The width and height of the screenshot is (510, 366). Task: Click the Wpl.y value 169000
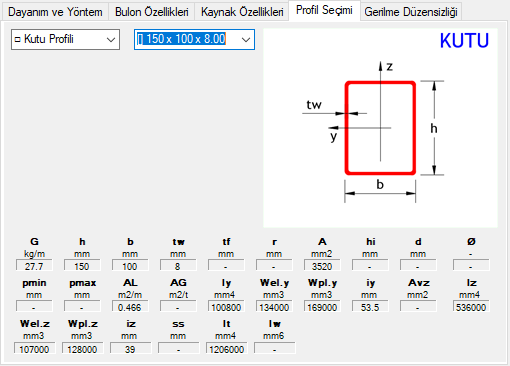pyautogui.click(x=322, y=307)
